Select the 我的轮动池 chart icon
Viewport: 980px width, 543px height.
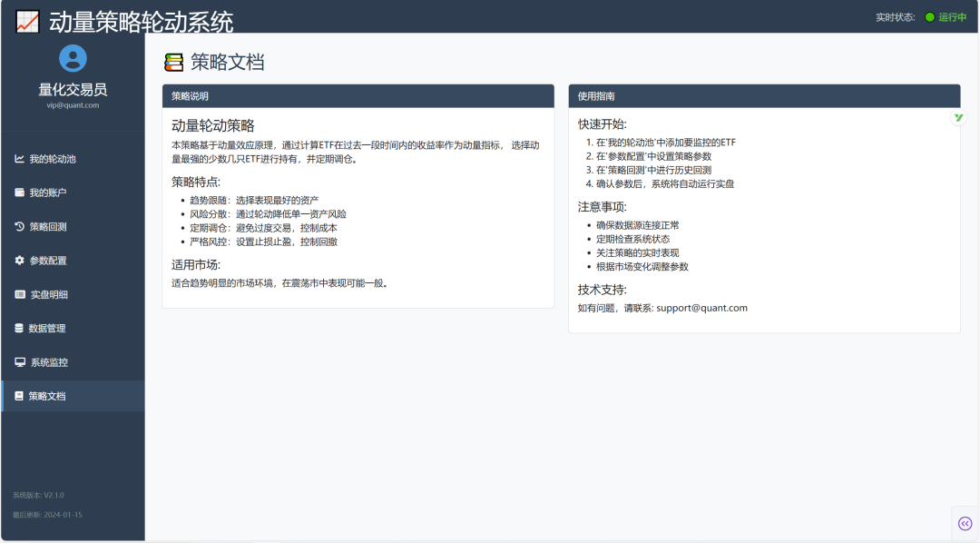click(20, 160)
